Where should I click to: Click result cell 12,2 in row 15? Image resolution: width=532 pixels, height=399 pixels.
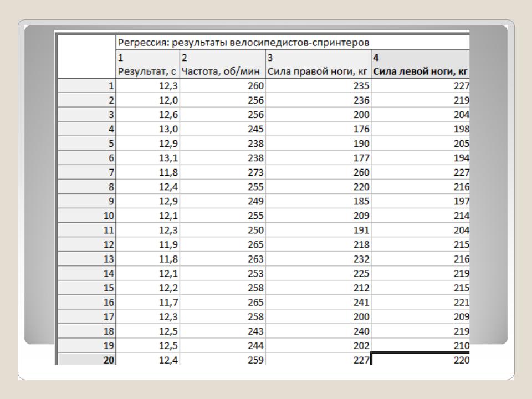(x=148, y=288)
